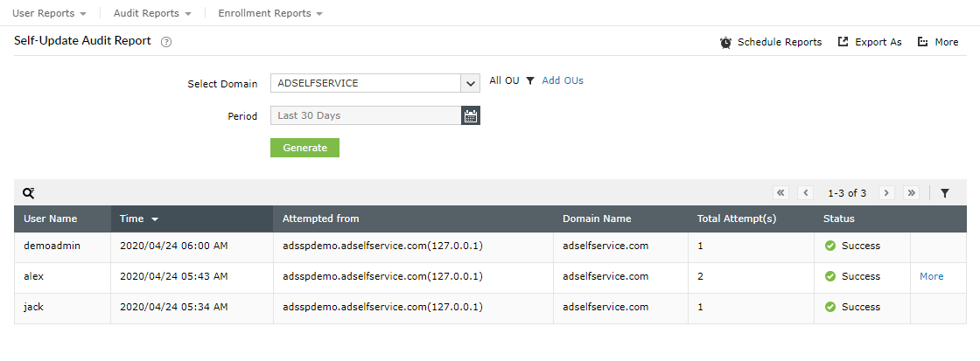Image resolution: width=980 pixels, height=361 pixels.
Task: Open the Audit Reports menu
Action: point(152,13)
